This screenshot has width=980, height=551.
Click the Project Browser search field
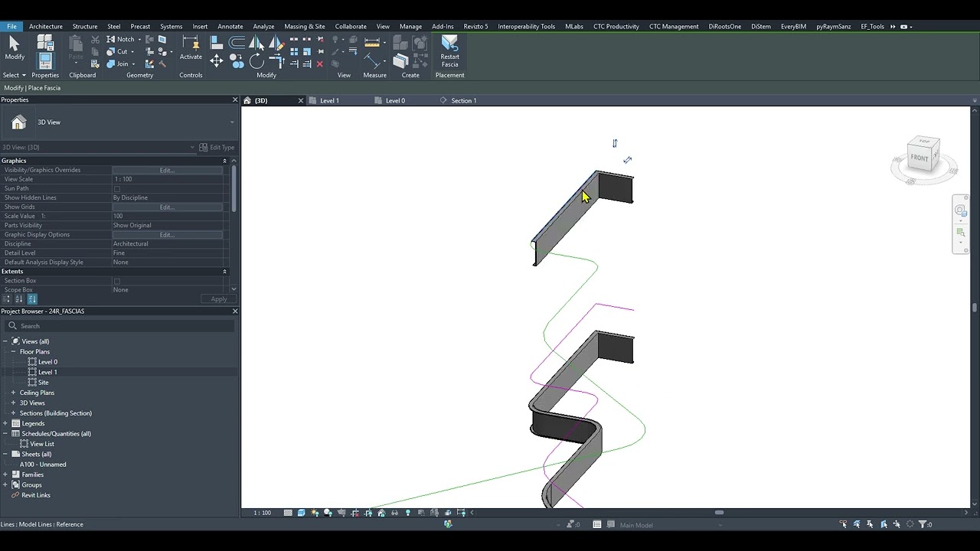119,326
